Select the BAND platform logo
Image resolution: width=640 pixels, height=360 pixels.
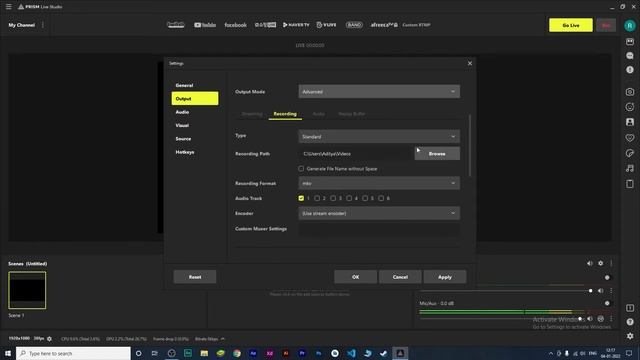[x=354, y=25]
